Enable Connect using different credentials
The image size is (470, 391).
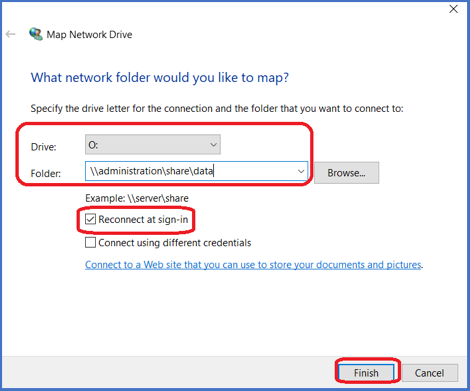coord(90,242)
